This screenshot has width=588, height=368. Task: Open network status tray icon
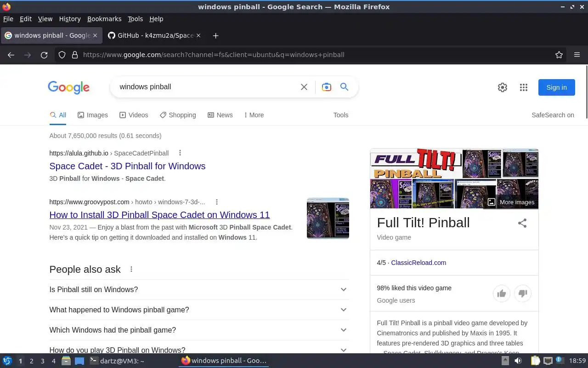pyautogui.click(x=548, y=361)
